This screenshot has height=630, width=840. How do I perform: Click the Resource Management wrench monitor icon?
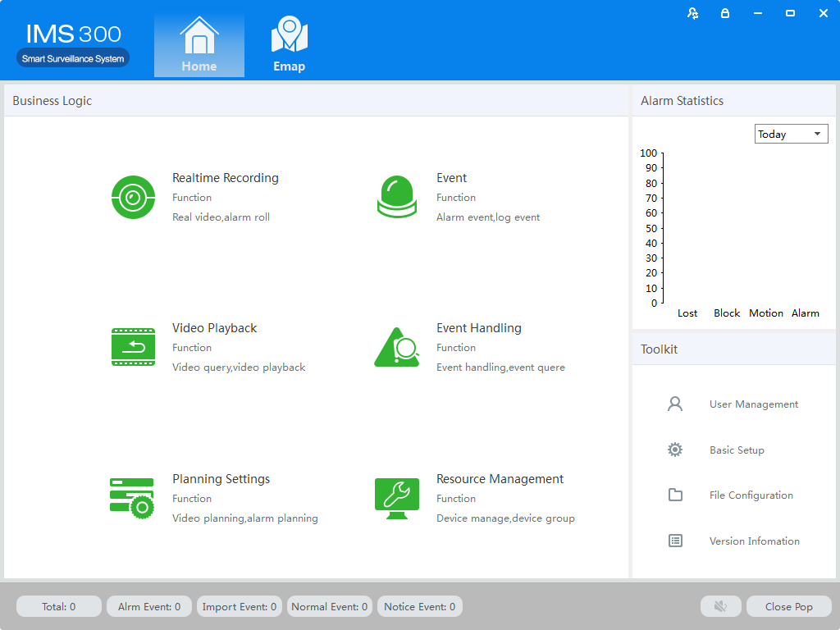[397, 498]
